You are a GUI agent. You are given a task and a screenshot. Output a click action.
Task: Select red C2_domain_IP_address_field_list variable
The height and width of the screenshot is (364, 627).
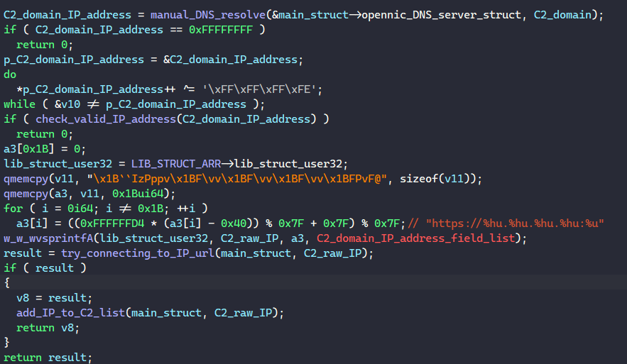416,238
